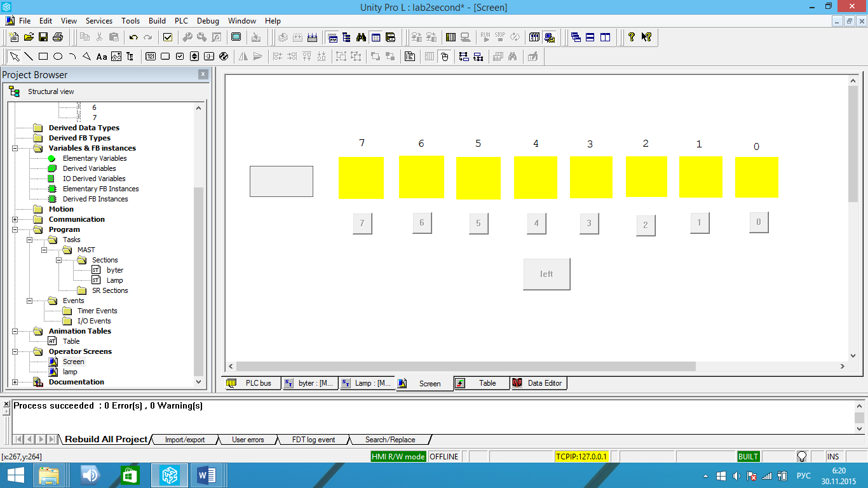Pick the Select pointer arrow tool
Image resolution: width=868 pixels, height=488 pixels.
click(15, 57)
